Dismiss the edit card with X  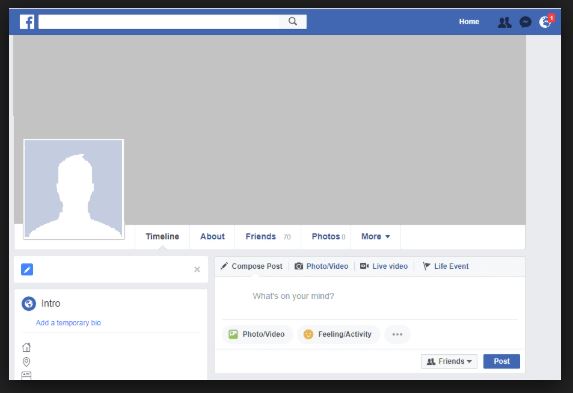click(x=197, y=269)
